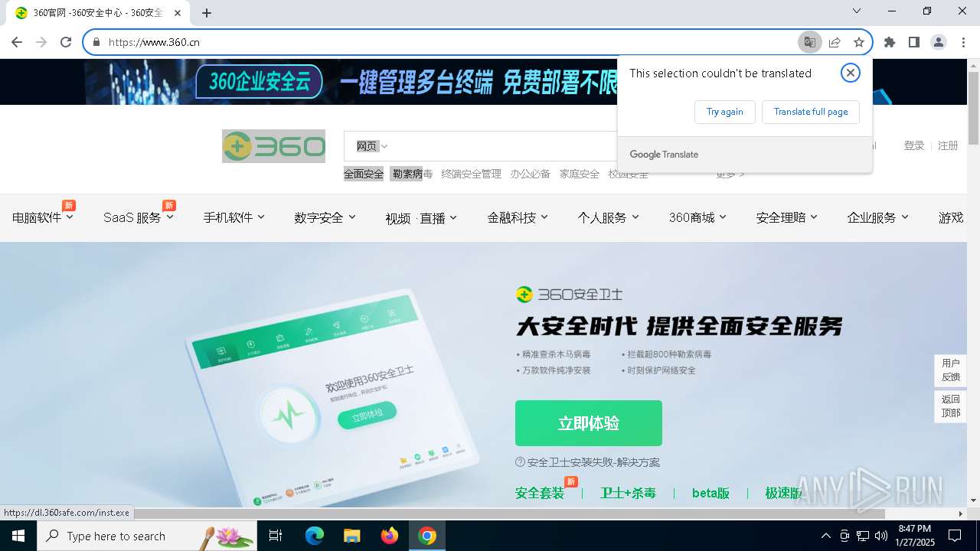Click the 游戏 nav item
980x551 pixels.
click(x=951, y=217)
